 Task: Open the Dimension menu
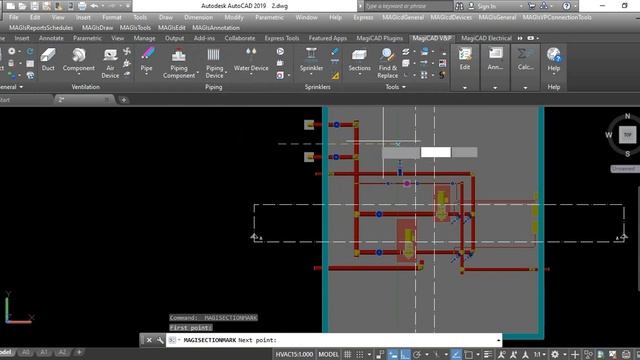tap(198, 17)
